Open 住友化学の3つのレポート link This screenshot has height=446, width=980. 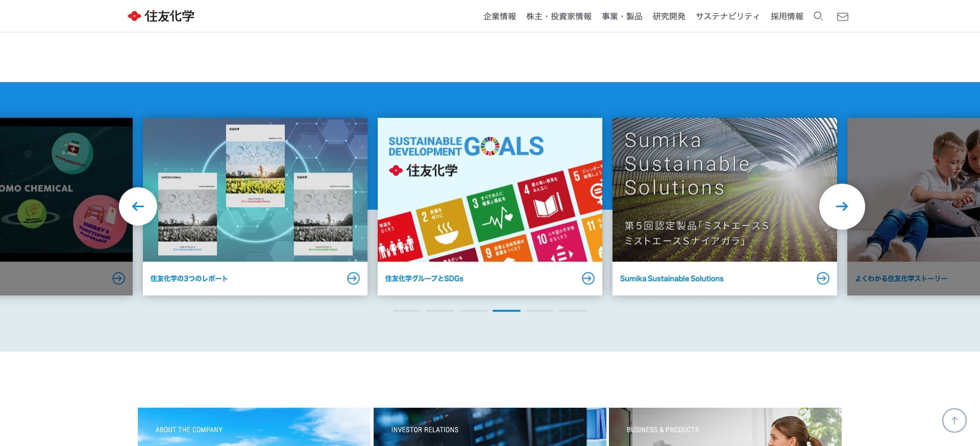click(189, 279)
